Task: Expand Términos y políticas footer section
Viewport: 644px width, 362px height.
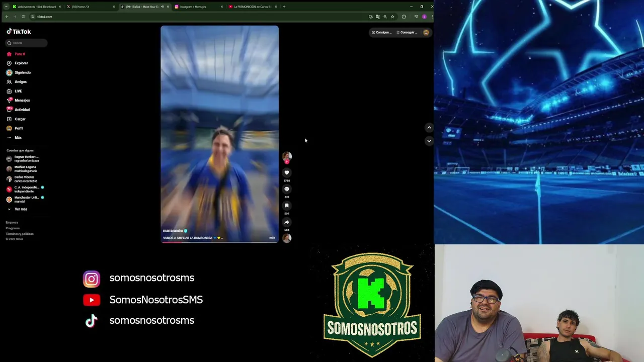Action: tap(20, 234)
